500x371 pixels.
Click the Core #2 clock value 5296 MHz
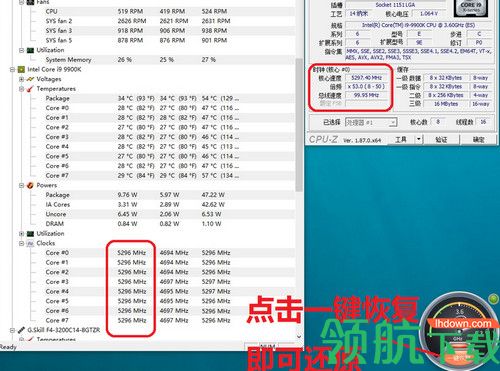pyautogui.click(x=132, y=272)
